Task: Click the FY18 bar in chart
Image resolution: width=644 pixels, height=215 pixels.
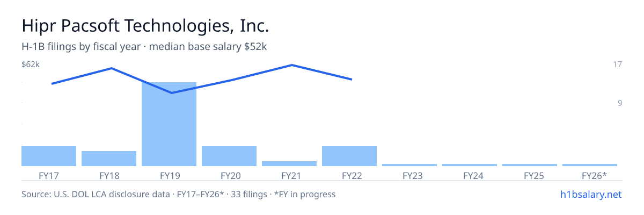Action: pyautogui.click(x=109, y=159)
